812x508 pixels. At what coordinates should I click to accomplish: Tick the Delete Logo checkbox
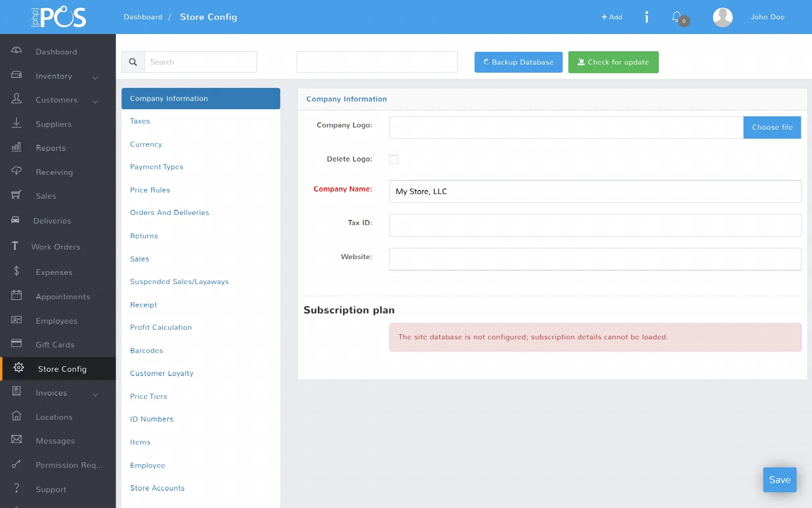pos(394,160)
